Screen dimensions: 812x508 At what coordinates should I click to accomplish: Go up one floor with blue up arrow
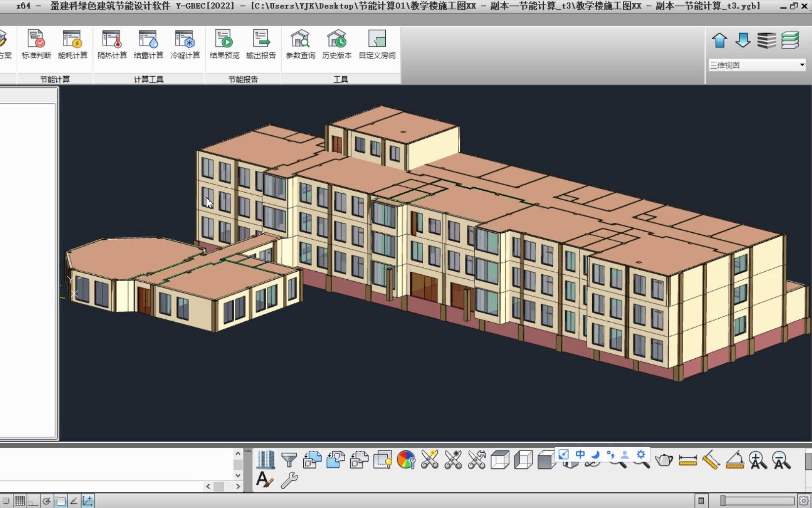click(720, 40)
